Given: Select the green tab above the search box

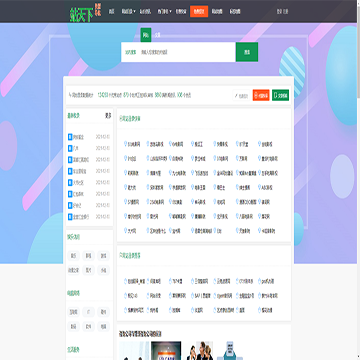Looking at the screenshot, I should (x=146, y=35).
